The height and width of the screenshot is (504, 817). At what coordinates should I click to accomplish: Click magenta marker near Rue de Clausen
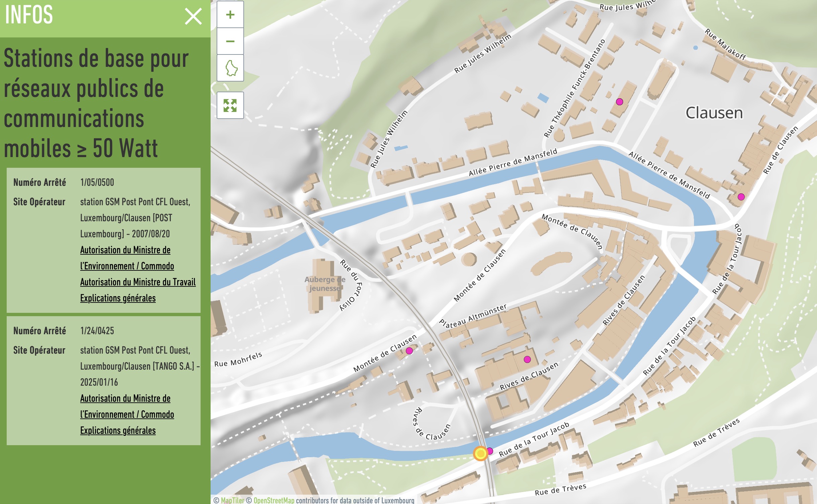[x=741, y=197]
